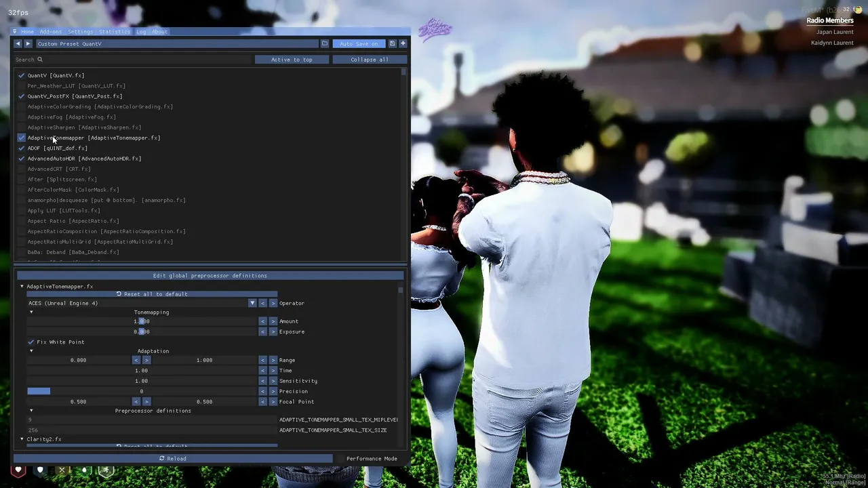Collapse the Preprocessor definitions group
Screen dimensions: 868x488
tap(31, 411)
